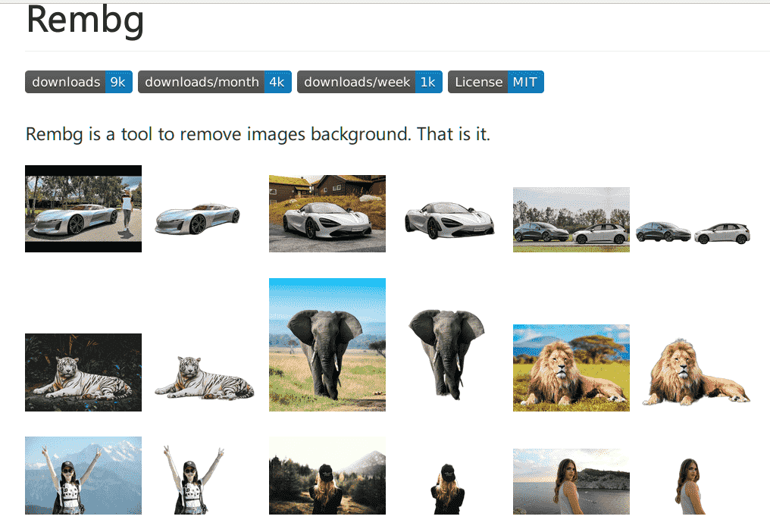Open the downloads/month 4k badge
770x532 pixels.
click(214, 82)
